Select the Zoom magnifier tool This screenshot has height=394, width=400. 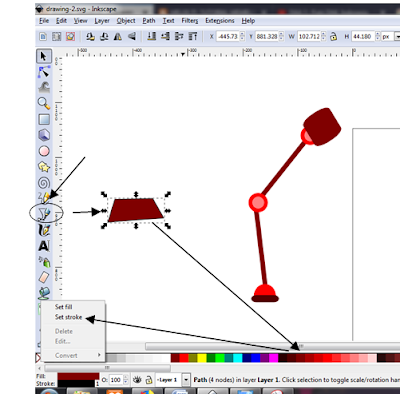pyautogui.click(x=44, y=103)
